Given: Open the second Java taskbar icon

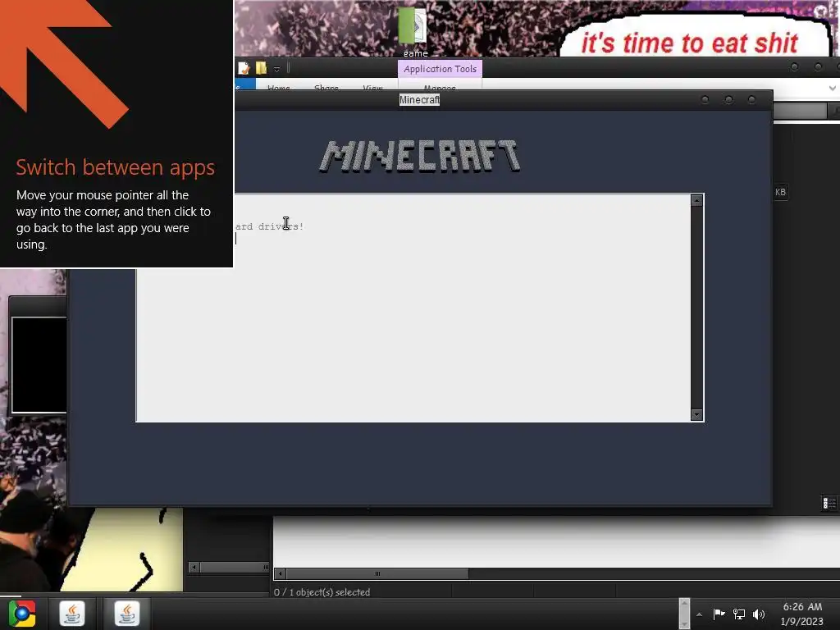Looking at the screenshot, I should pyautogui.click(x=127, y=614).
